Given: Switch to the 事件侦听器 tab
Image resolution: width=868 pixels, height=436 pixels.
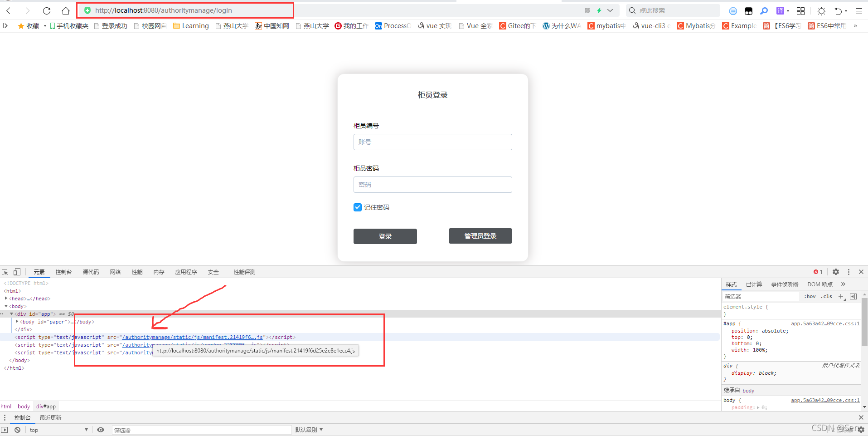Looking at the screenshot, I should coord(785,284).
